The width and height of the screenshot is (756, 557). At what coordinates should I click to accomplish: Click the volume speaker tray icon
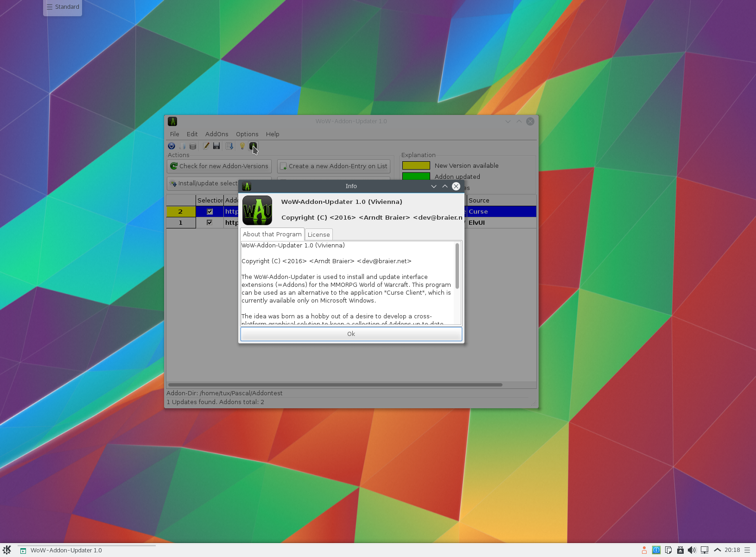[692, 550]
